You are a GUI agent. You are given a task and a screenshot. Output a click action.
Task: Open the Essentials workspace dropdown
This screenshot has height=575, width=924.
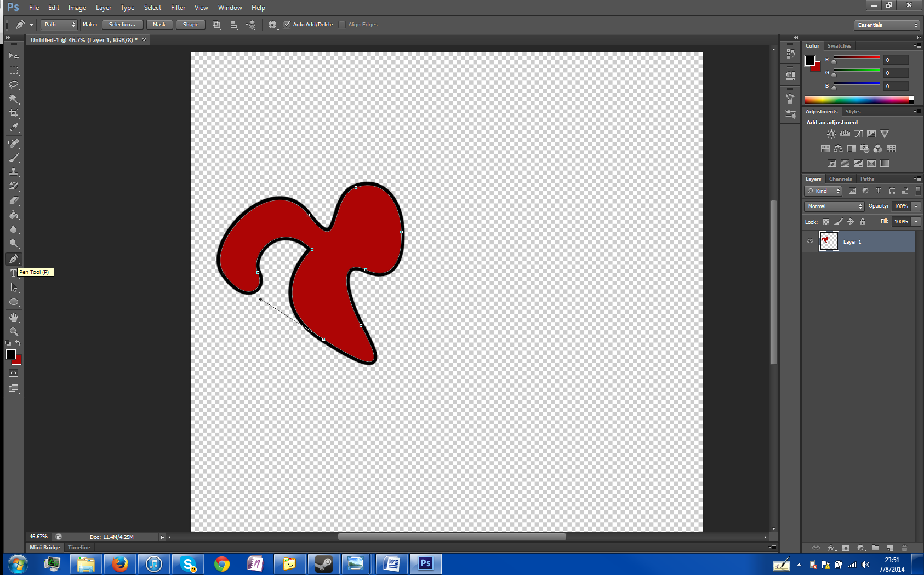click(x=886, y=25)
